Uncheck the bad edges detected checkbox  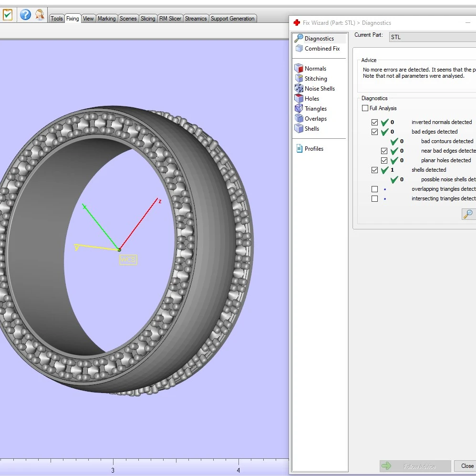coord(374,132)
